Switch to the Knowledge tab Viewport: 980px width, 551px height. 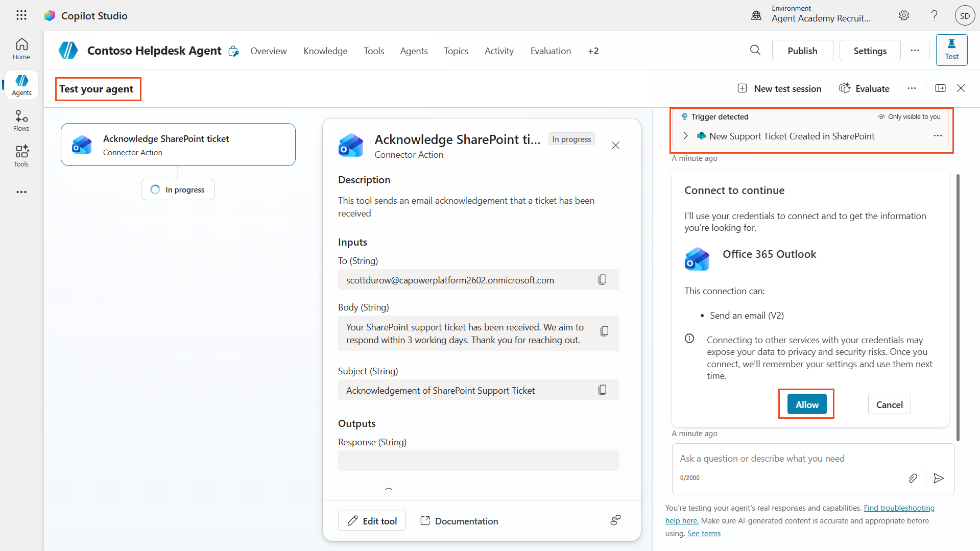325,51
